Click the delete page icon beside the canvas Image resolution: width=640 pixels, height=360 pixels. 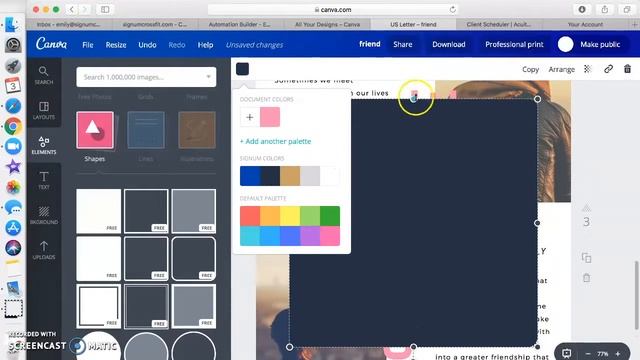pyautogui.click(x=587, y=278)
